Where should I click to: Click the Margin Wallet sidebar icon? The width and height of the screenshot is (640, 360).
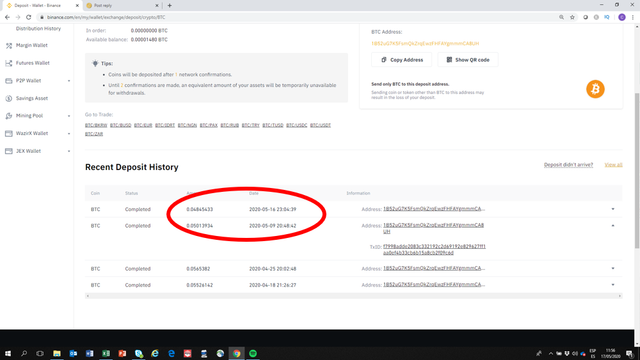point(9,46)
